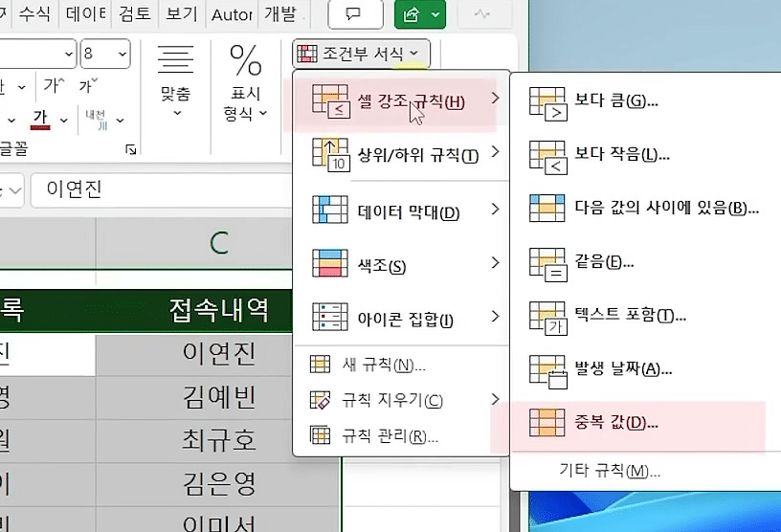Click the icon sets icon beside 아이콘 집합

(330, 317)
